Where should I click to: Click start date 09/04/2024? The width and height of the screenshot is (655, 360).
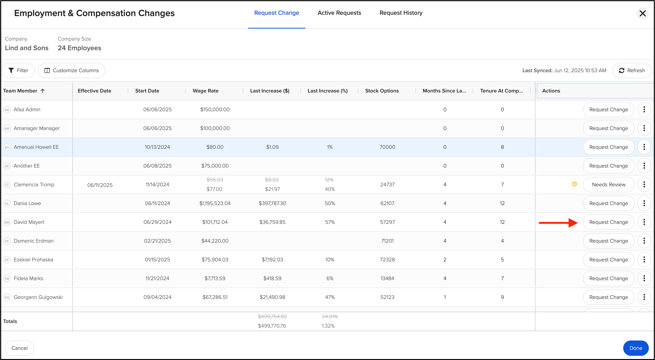tap(157, 297)
